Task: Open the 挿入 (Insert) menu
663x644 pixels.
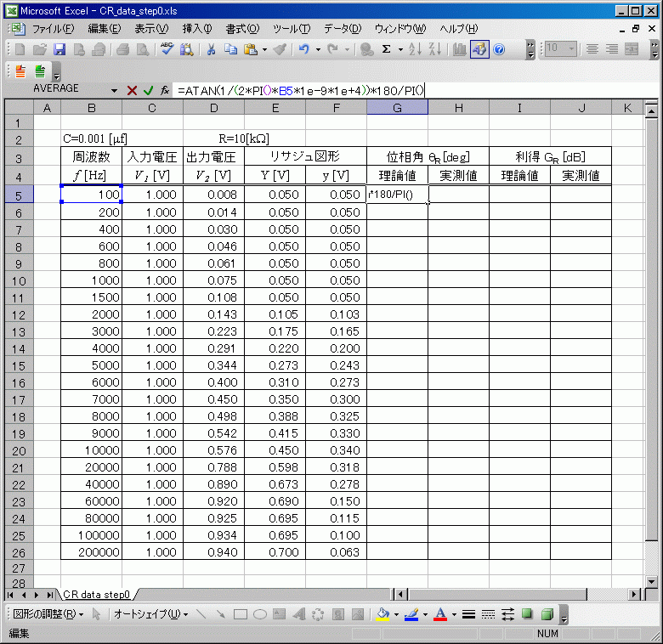Action: (x=197, y=29)
